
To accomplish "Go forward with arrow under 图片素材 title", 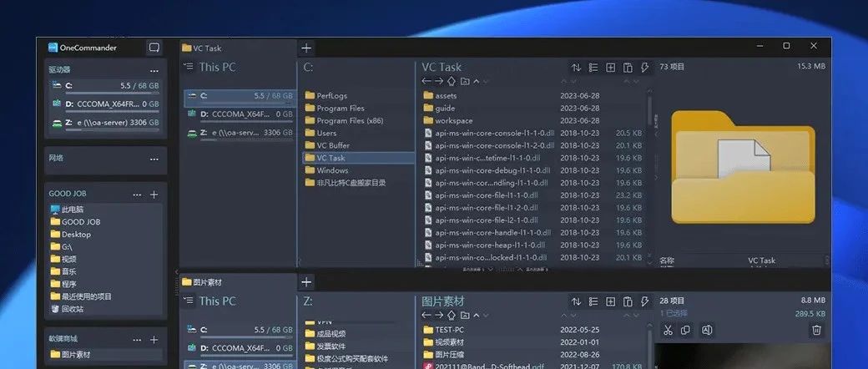I will 438,316.
